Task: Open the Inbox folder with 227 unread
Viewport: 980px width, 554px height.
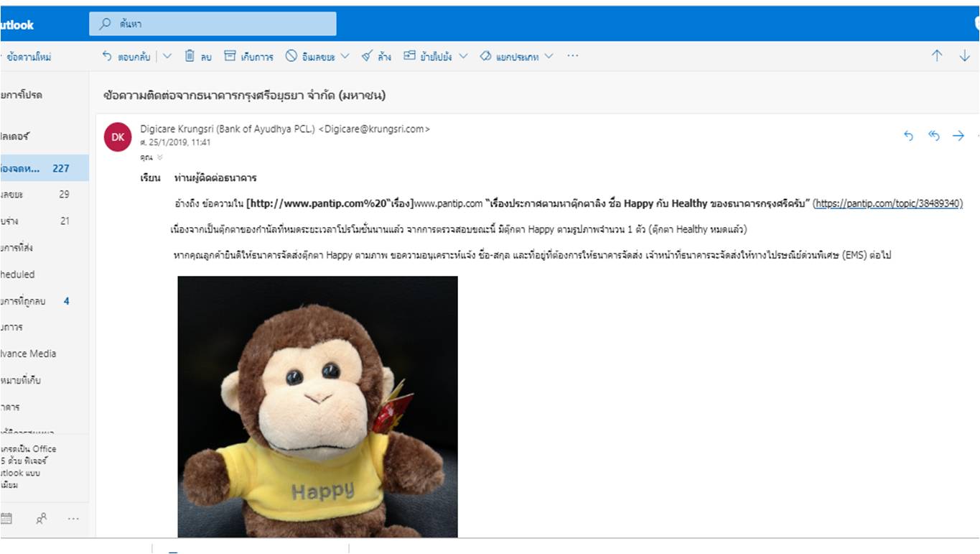Action: [45, 168]
